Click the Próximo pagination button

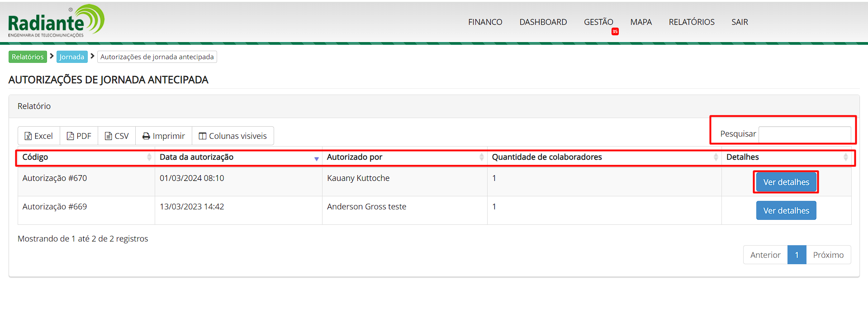[x=828, y=255]
